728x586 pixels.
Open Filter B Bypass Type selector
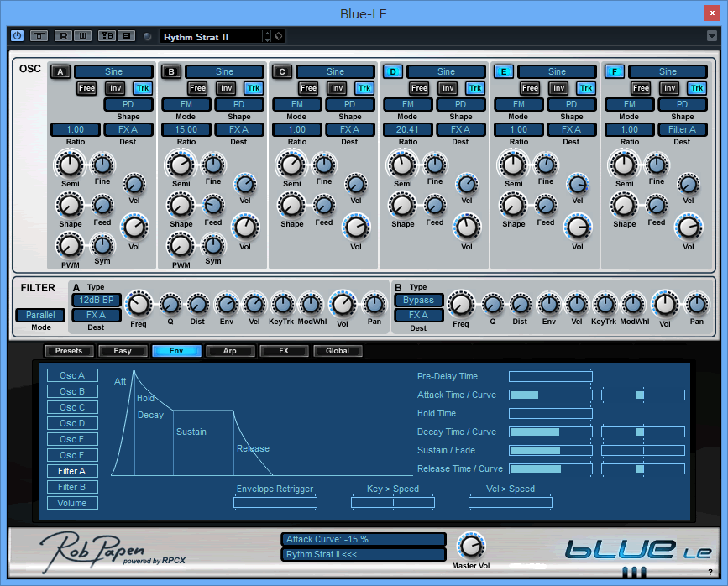(418, 300)
